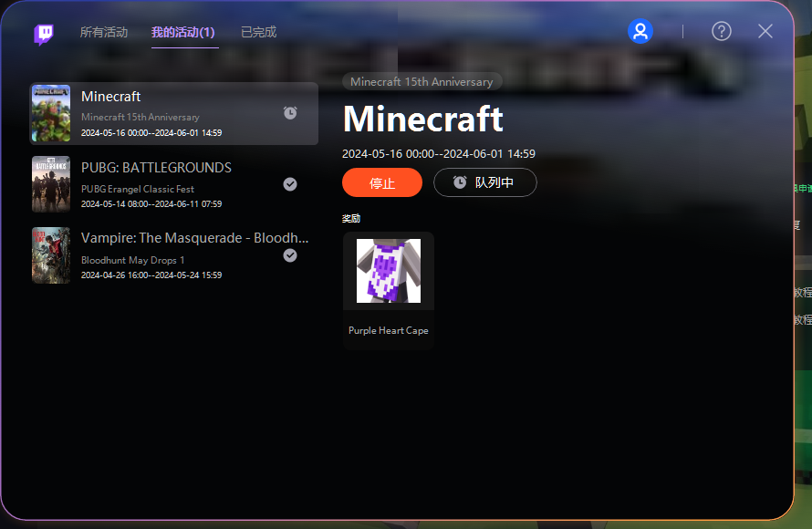Click the Bloodhunt date range 2024-04-26 16:00--2024-05-24 15:59
This screenshot has height=529, width=812.
[151, 275]
